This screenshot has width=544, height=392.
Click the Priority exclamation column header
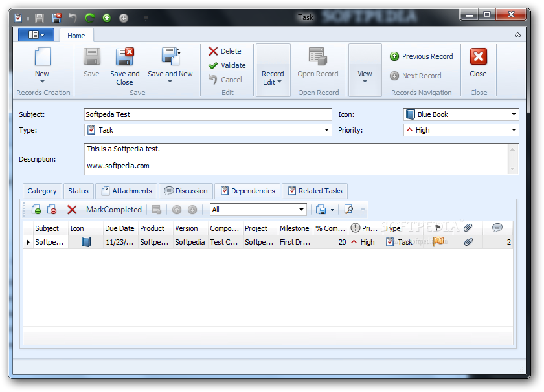pos(365,228)
